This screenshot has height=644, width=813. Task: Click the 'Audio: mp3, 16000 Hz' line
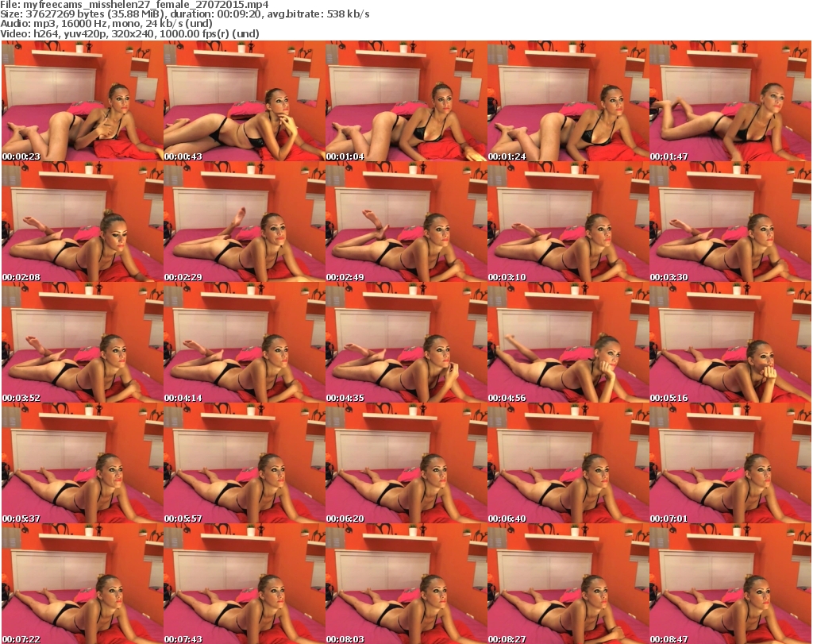106,24
